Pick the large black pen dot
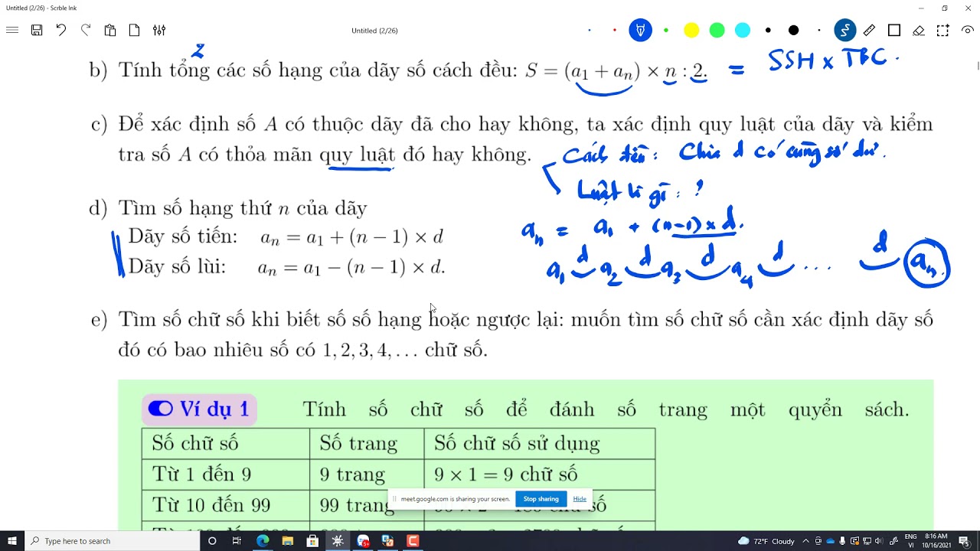Image resolution: width=980 pixels, height=551 pixels. pos(794,31)
